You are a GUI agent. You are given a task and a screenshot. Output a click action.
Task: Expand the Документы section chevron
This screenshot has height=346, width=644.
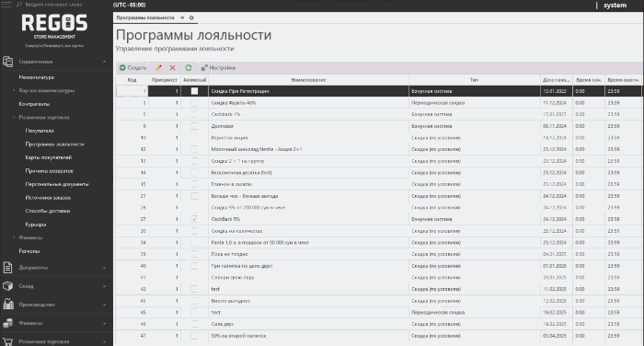(x=104, y=268)
